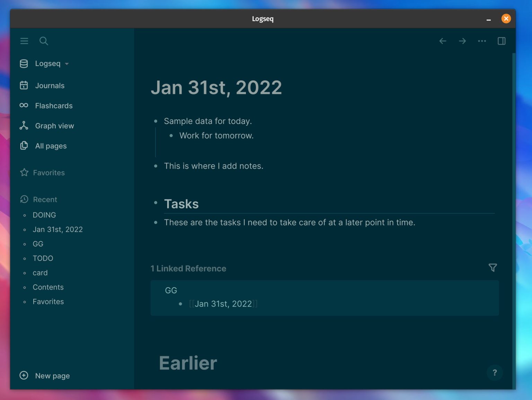532x400 pixels.
Task: Open the All pages list
Action: tap(51, 146)
